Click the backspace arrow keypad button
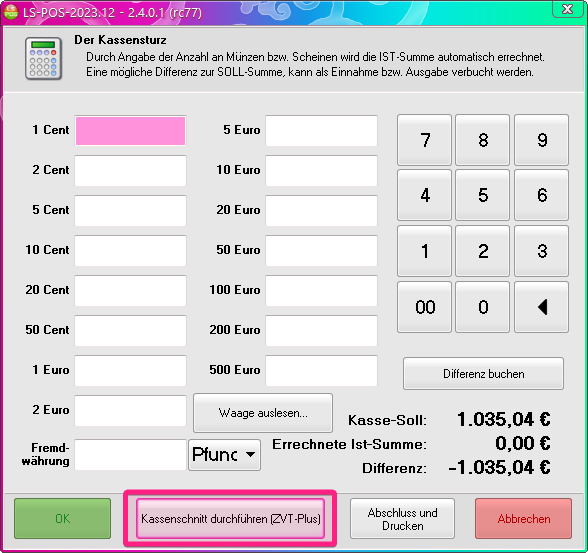This screenshot has width=588, height=553. [542, 307]
